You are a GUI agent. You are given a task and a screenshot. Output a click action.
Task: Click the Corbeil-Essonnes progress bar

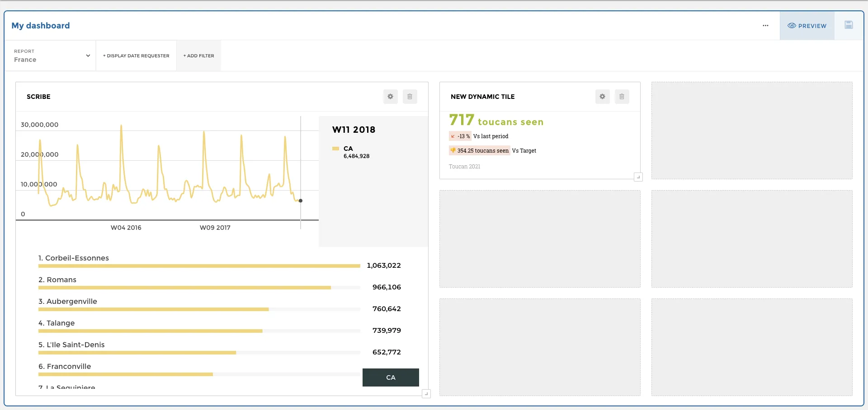click(x=199, y=266)
